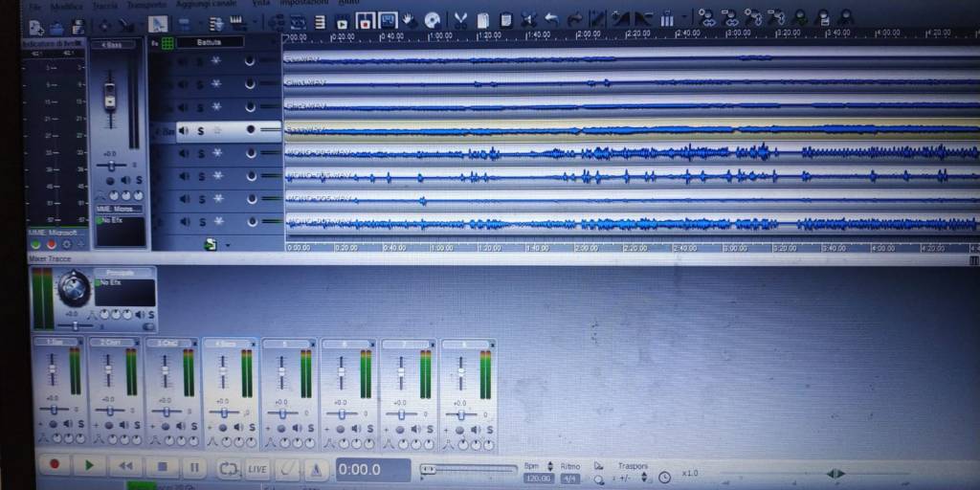
Task: Arm recording on the last track in the list
Action: pyautogui.click(x=251, y=221)
